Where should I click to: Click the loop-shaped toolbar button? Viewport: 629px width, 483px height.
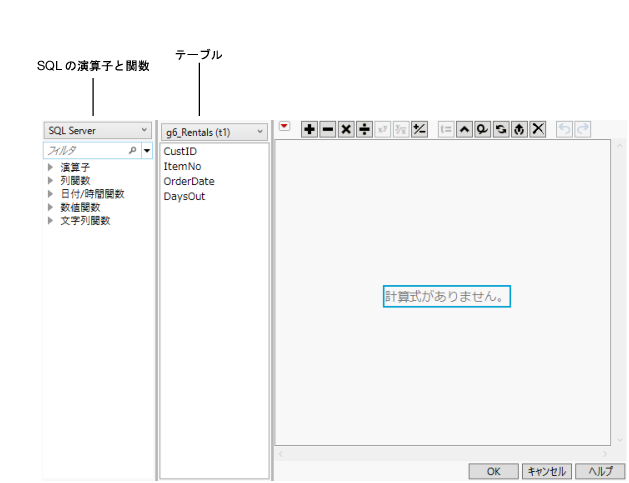coord(483,130)
